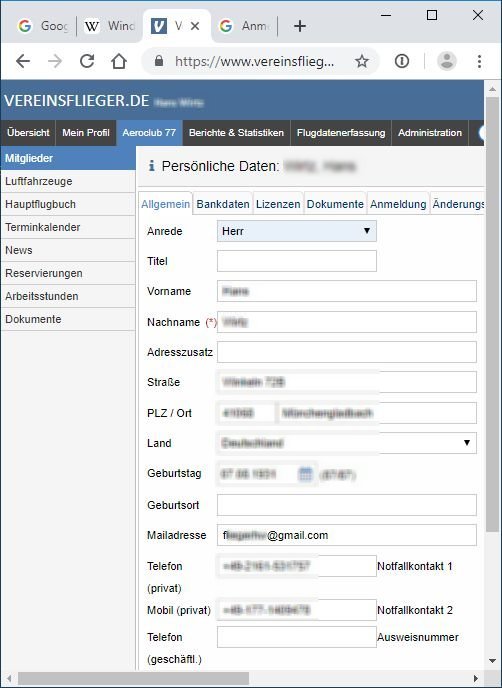Open News in the sidebar
This screenshot has height=688, width=502.
tap(68, 250)
